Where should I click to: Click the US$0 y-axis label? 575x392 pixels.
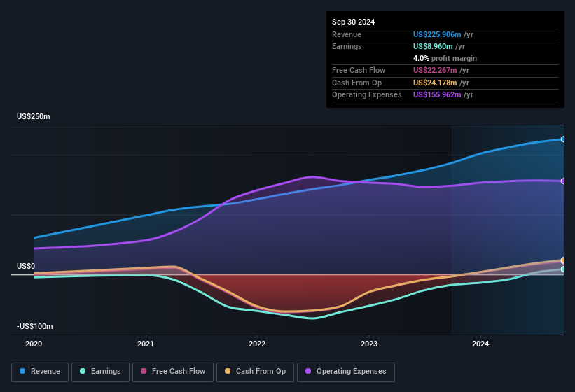pos(26,266)
